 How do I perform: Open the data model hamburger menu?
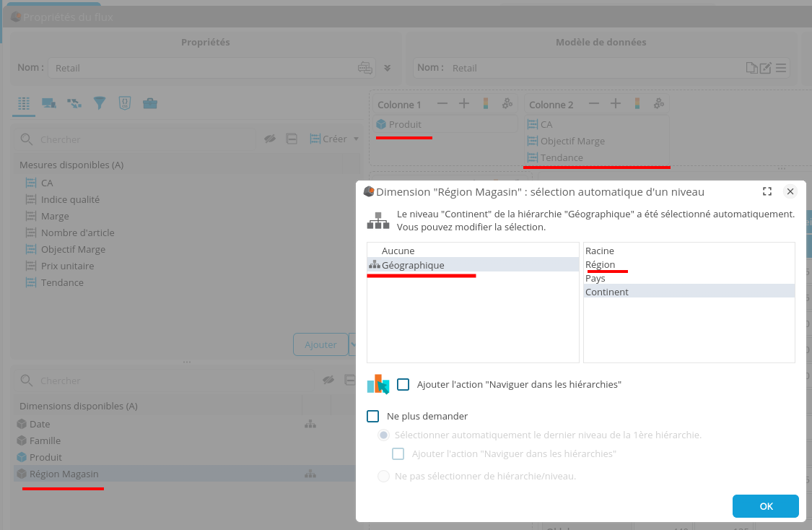point(781,68)
